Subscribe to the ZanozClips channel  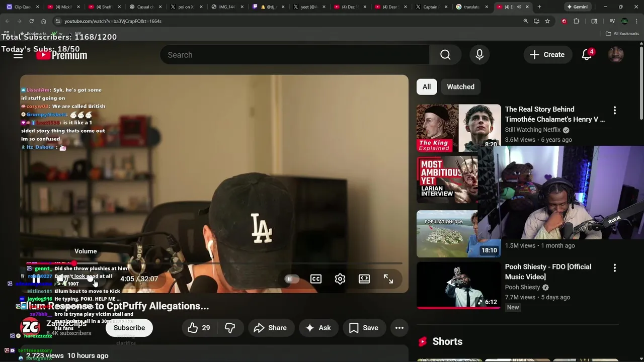[x=129, y=328]
